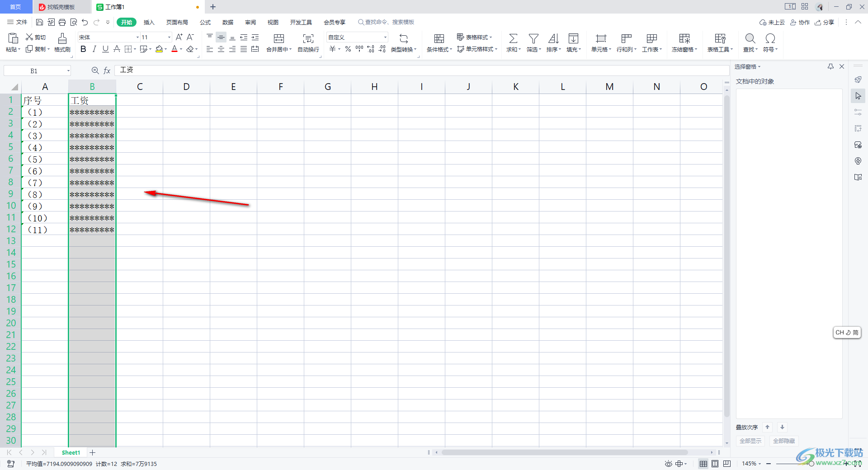The image size is (868, 470).
Task: Click the insert function fx icon
Action: 107,70
